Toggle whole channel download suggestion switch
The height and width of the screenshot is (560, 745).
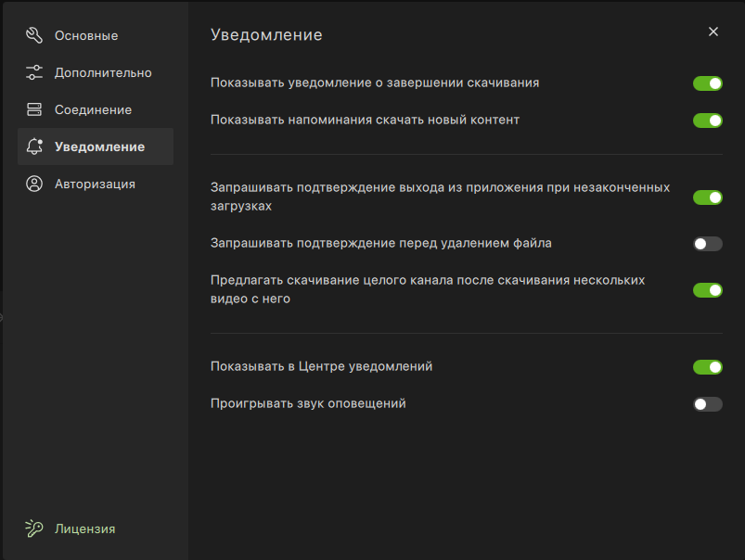707,290
